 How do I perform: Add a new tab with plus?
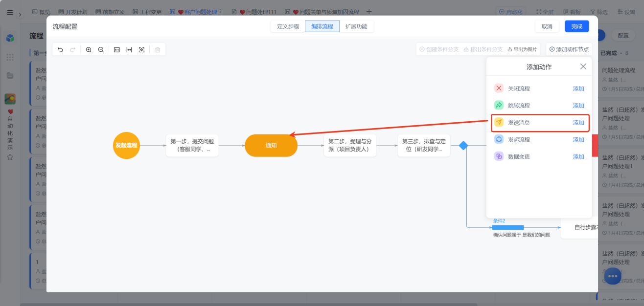(x=369, y=12)
